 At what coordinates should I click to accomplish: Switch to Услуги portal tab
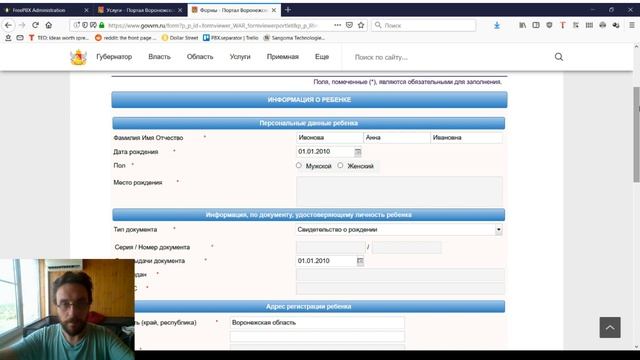coord(139,10)
